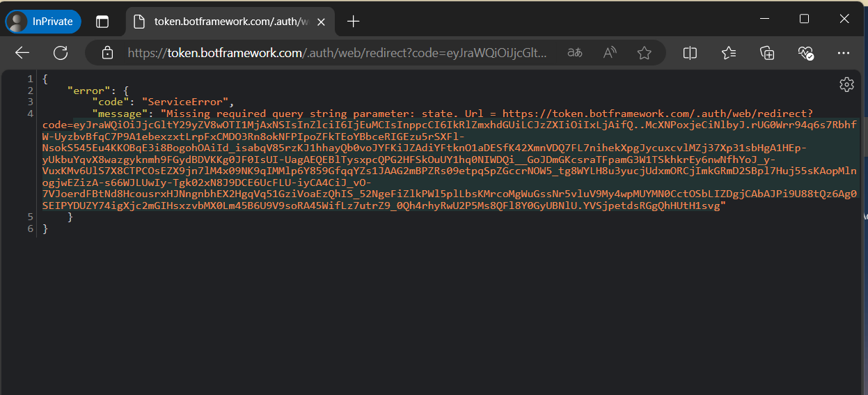
Task: Open Browser essentials
Action: (805, 53)
